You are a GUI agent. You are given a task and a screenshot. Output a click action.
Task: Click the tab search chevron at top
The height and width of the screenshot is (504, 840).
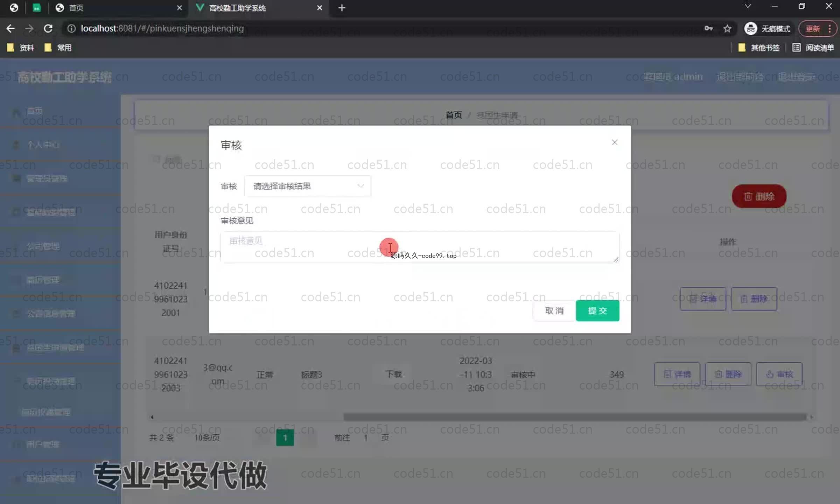[x=748, y=6]
